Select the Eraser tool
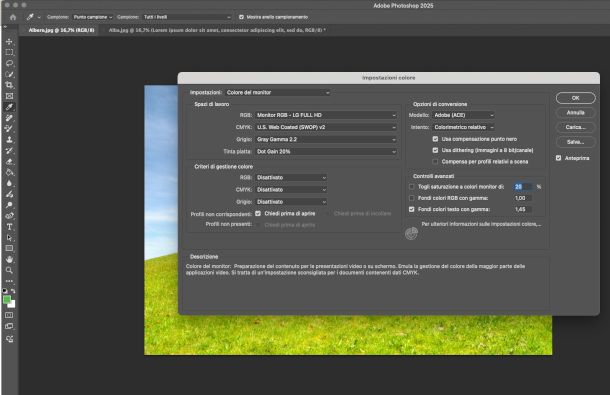 tap(9, 161)
